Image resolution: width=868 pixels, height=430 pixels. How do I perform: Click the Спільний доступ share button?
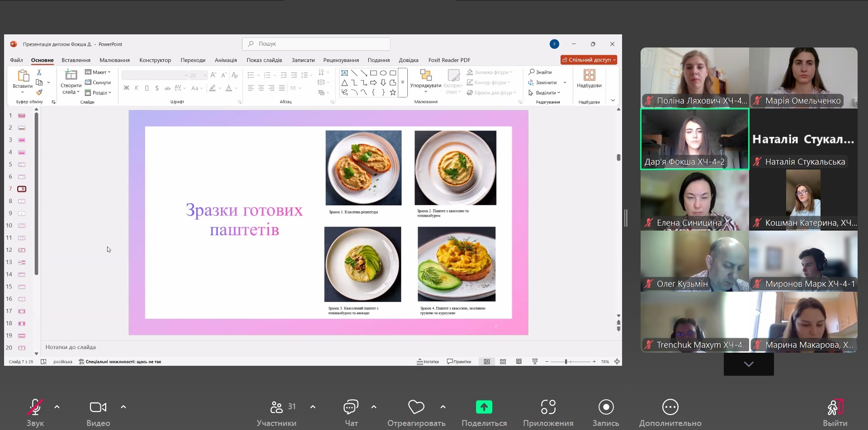click(588, 60)
